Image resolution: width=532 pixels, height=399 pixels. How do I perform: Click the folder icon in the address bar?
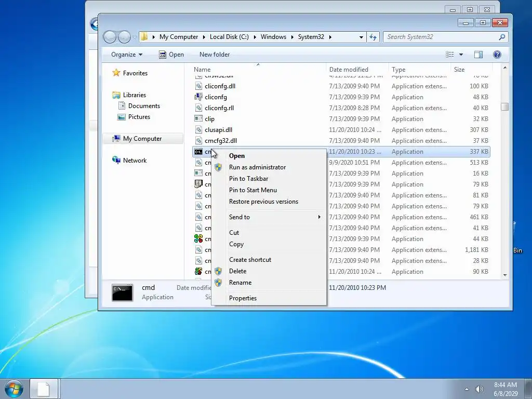coord(144,37)
